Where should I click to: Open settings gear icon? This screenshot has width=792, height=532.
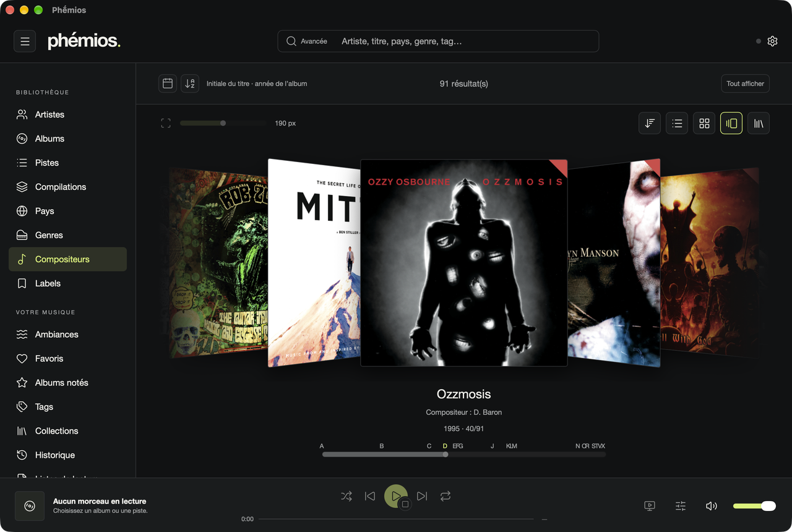click(x=772, y=41)
